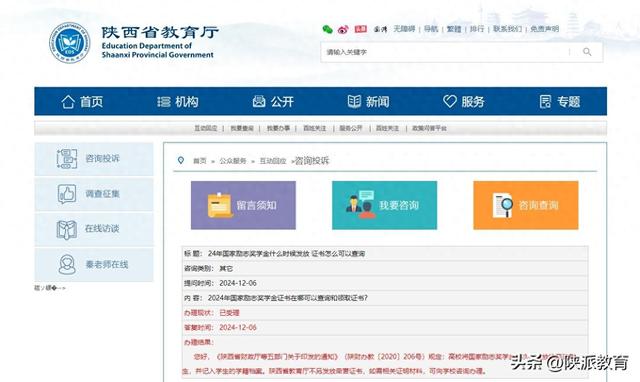Screen dimensions: 640x382
Task: Click the 导航 link in the header
Action: click(x=431, y=29)
